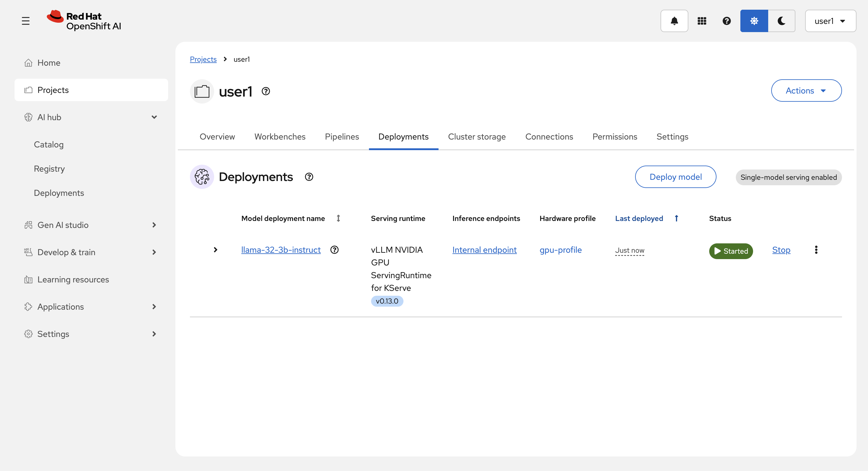Open the Actions dropdown
868x471 pixels.
coord(806,91)
